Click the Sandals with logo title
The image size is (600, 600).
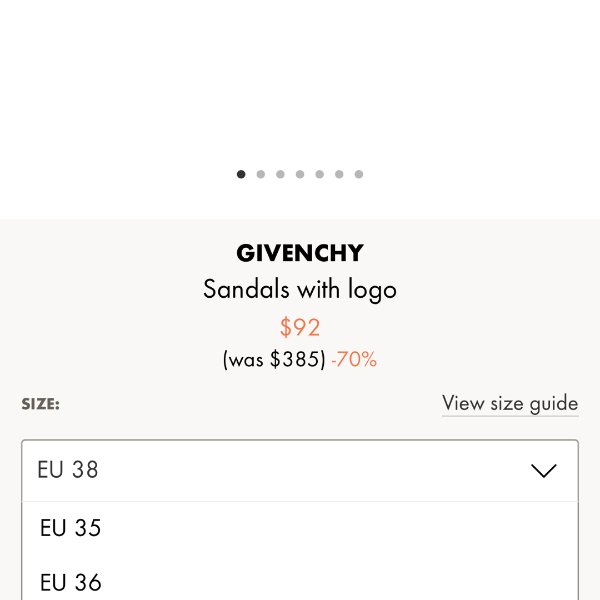pyautogui.click(x=300, y=290)
